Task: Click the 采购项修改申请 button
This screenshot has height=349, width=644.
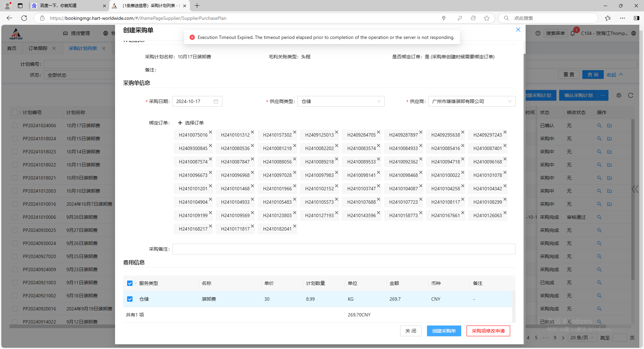Action: coord(488,331)
